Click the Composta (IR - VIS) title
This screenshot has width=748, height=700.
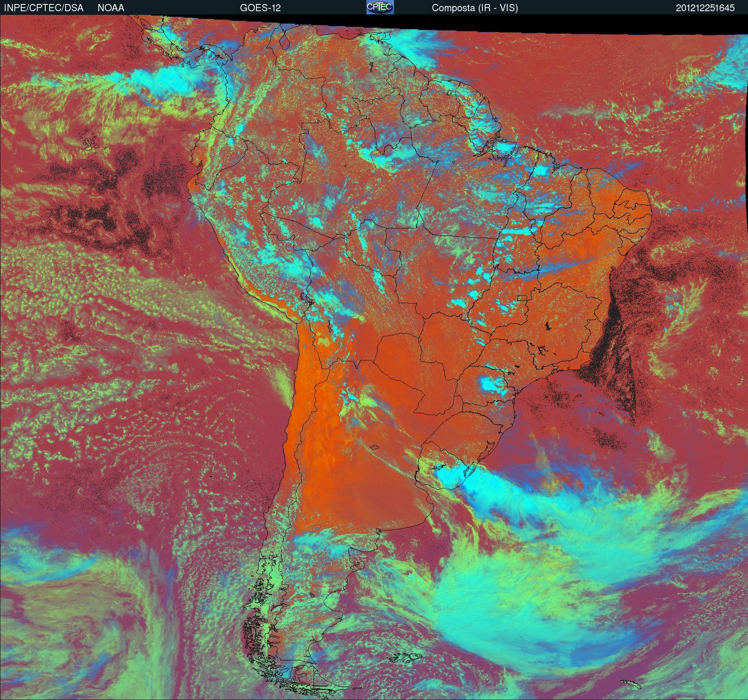(475, 8)
